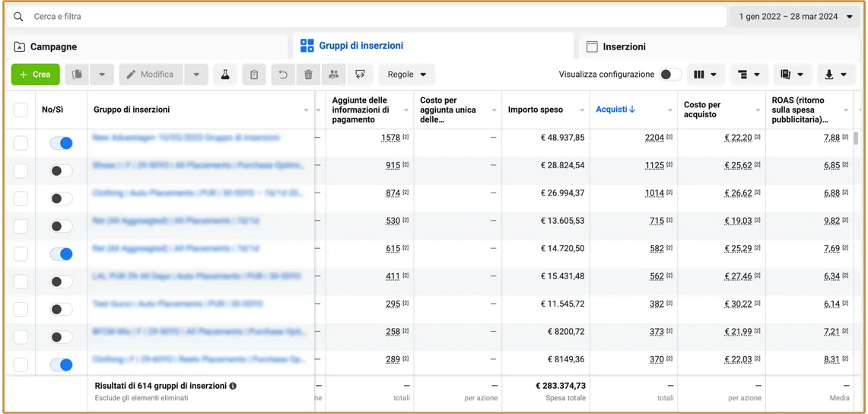Click the € 22,20 cost per purchase value
The height and width of the screenshot is (414, 868).
(739, 138)
